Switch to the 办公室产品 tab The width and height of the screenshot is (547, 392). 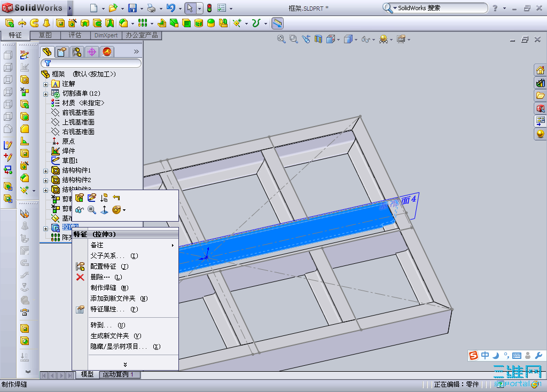pos(142,35)
